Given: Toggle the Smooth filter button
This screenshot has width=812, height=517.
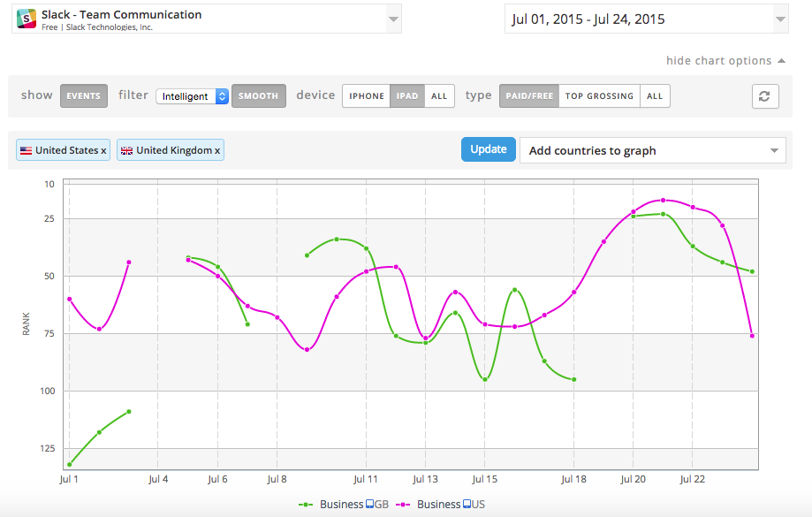Looking at the screenshot, I should pyautogui.click(x=258, y=96).
